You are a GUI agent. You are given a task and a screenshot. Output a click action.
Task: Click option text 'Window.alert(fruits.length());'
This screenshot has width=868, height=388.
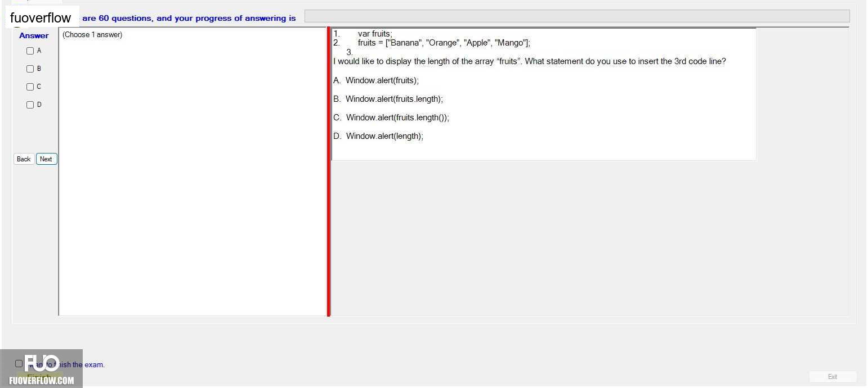click(397, 118)
